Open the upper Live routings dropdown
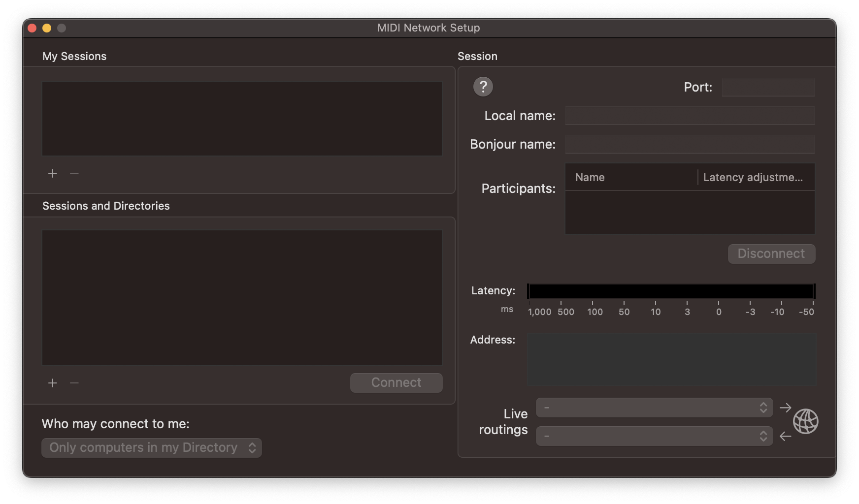Image resolution: width=859 pixels, height=504 pixels. (654, 408)
